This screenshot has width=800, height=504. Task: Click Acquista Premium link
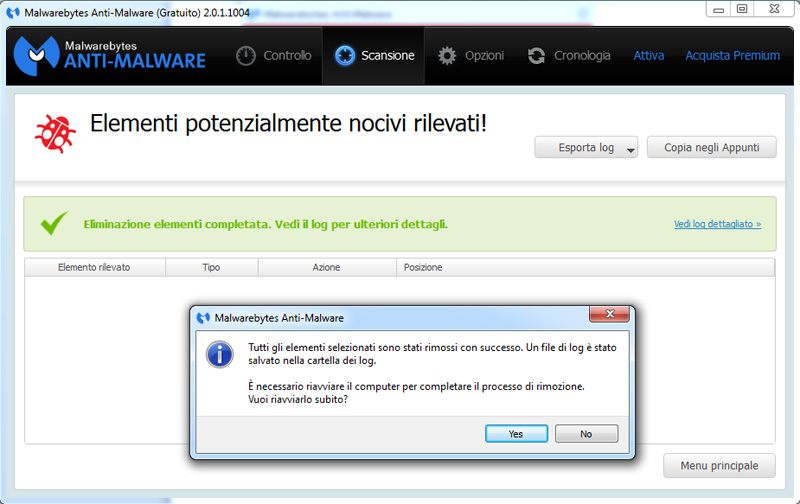[x=732, y=56]
